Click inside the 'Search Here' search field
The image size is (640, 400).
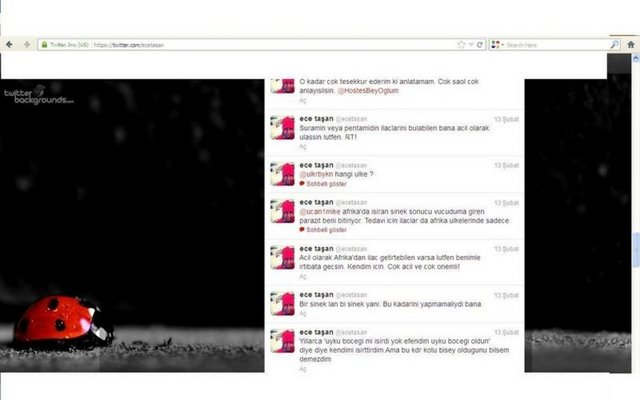[x=555, y=45]
